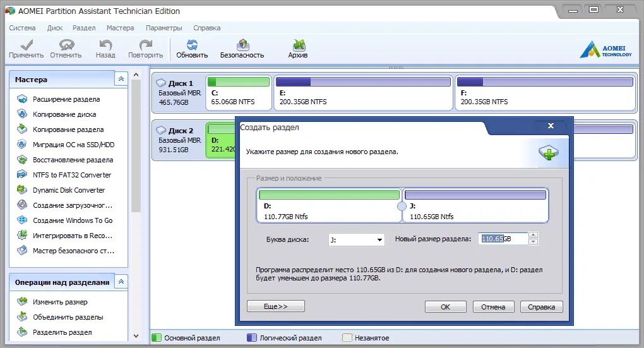Open the Архив toolbar icon
The image size is (644, 348).
coord(299,45)
